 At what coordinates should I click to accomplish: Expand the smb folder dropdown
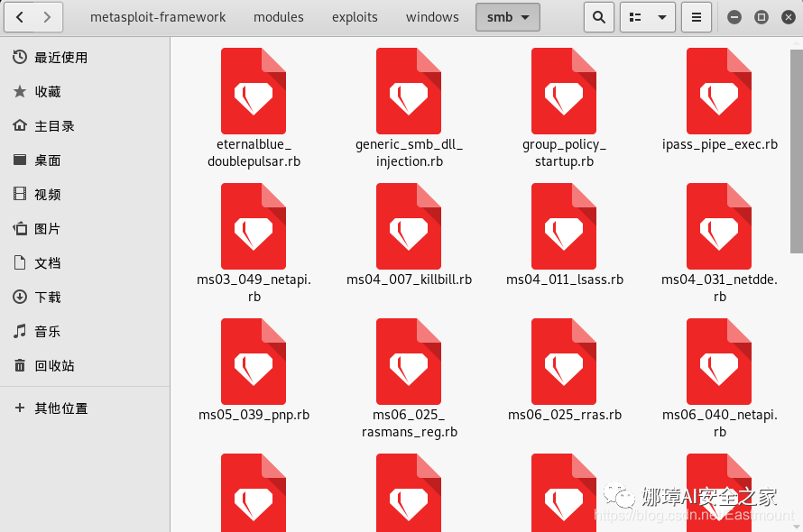[507, 17]
